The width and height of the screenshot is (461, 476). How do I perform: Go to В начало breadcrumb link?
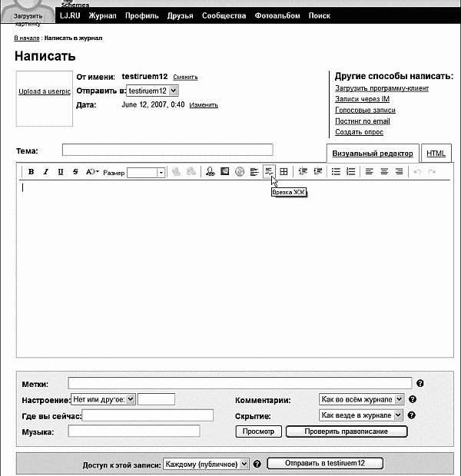click(x=27, y=38)
